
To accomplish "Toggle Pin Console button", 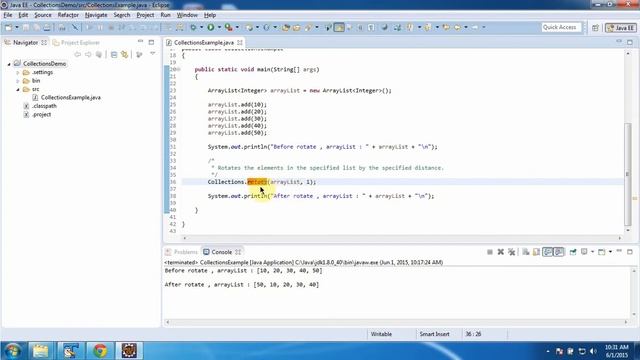I will tap(573, 252).
